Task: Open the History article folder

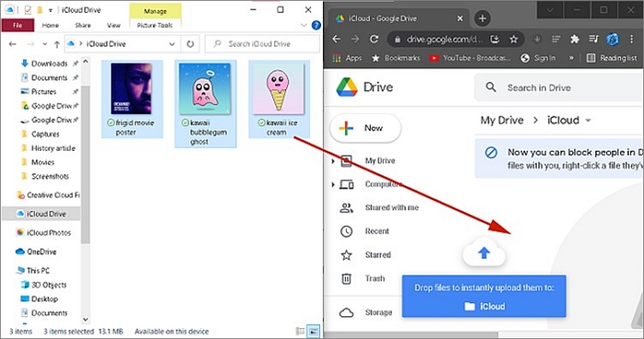Action: tap(53, 148)
